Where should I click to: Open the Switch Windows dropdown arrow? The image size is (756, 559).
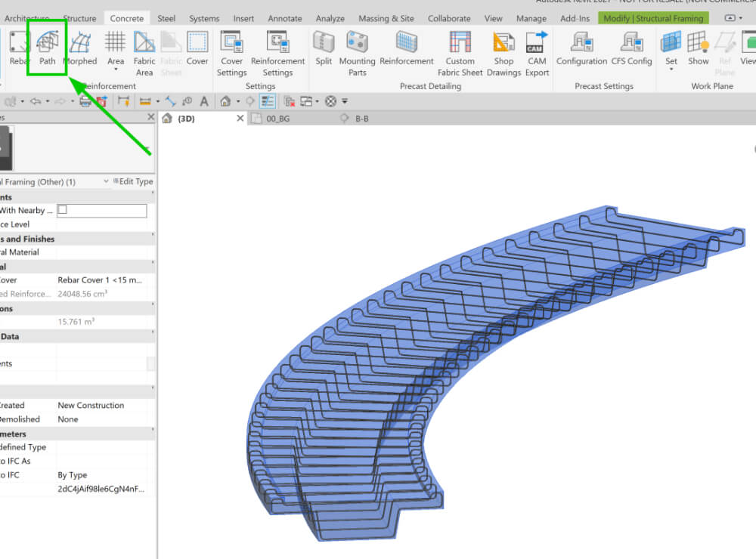[x=317, y=101]
